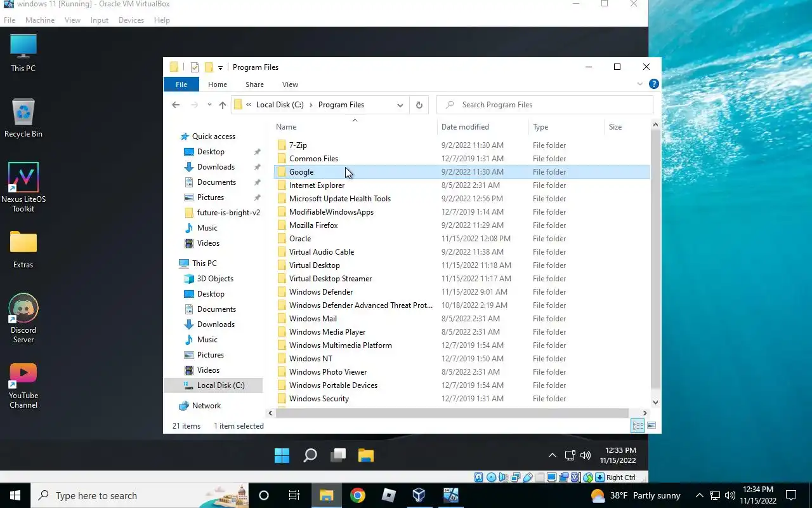Open VirtualBox Devices menu
Image resolution: width=812 pixels, height=508 pixels.
(131, 20)
